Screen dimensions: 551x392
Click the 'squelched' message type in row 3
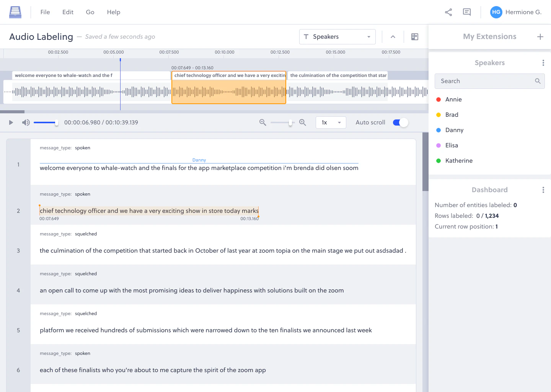coord(86,234)
